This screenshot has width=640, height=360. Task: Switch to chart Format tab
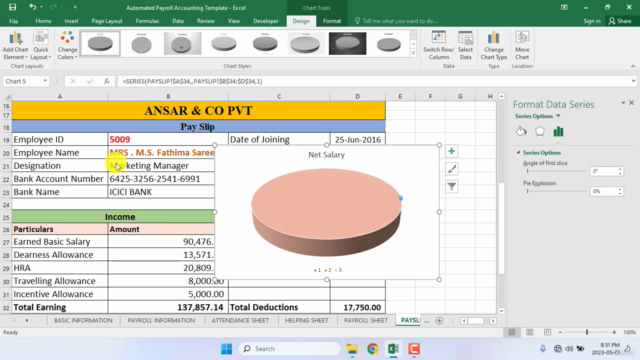332,21
